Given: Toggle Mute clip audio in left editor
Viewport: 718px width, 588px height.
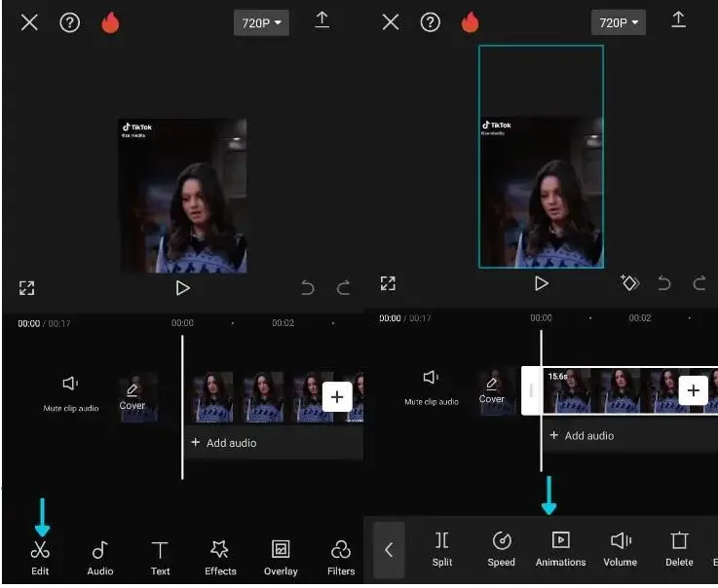Looking at the screenshot, I should click(x=71, y=391).
